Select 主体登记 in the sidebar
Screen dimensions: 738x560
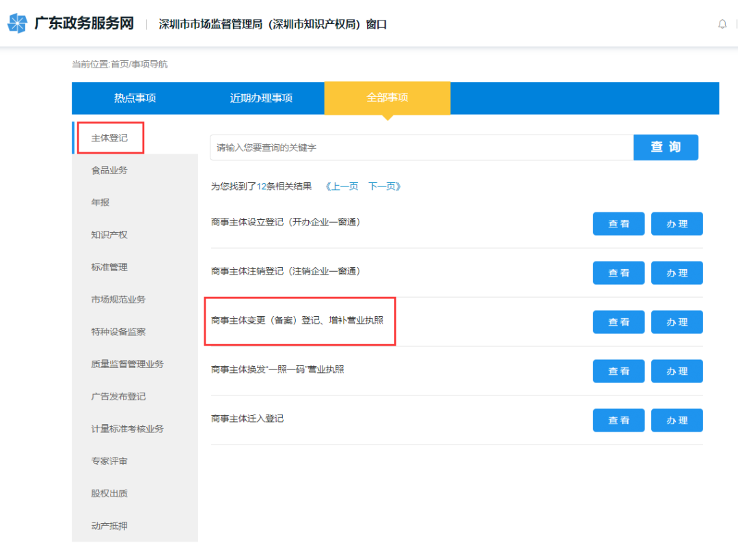110,138
